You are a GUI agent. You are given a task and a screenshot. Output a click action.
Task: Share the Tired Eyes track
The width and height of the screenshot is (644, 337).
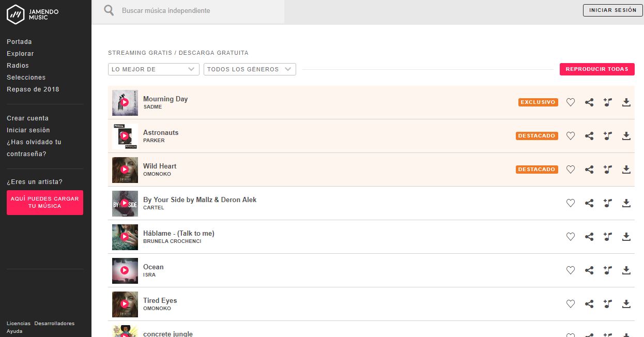click(589, 304)
